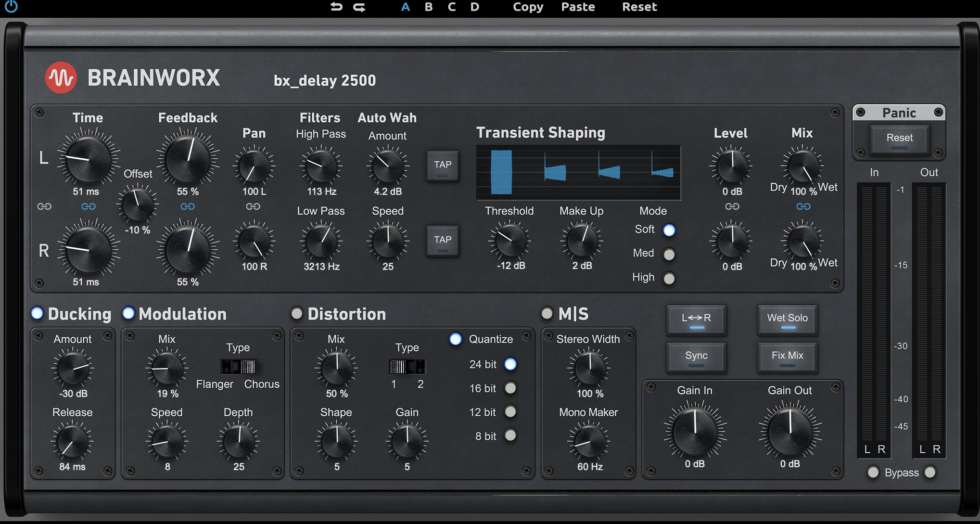Click the Mono Maker knob
The width and height of the screenshot is (980, 524).
tap(589, 441)
